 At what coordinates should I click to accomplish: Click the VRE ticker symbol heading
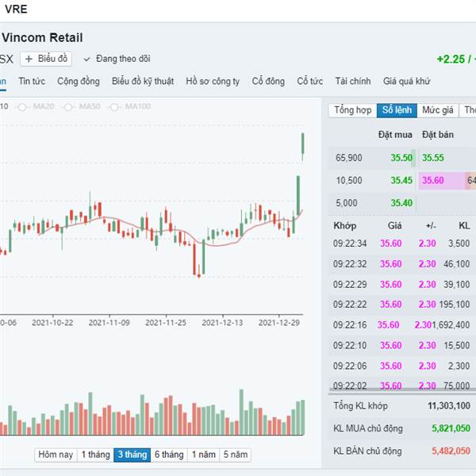pyautogui.click(x=16, y=9)
